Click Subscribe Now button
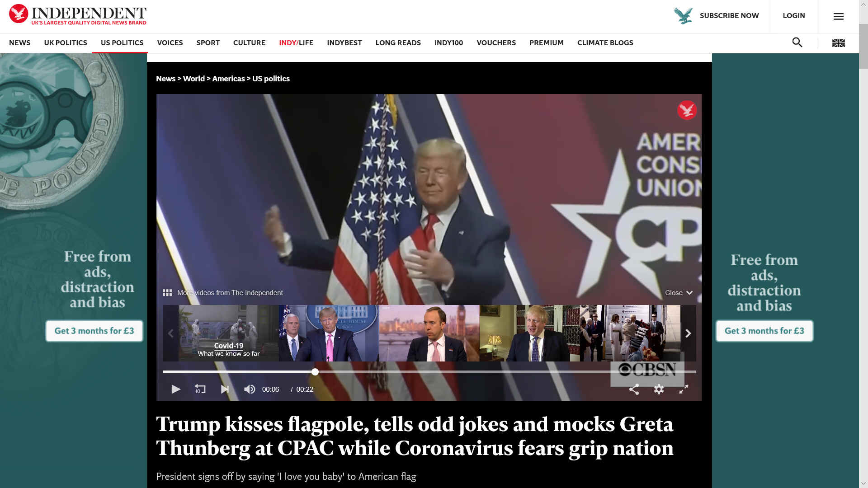 716,16
